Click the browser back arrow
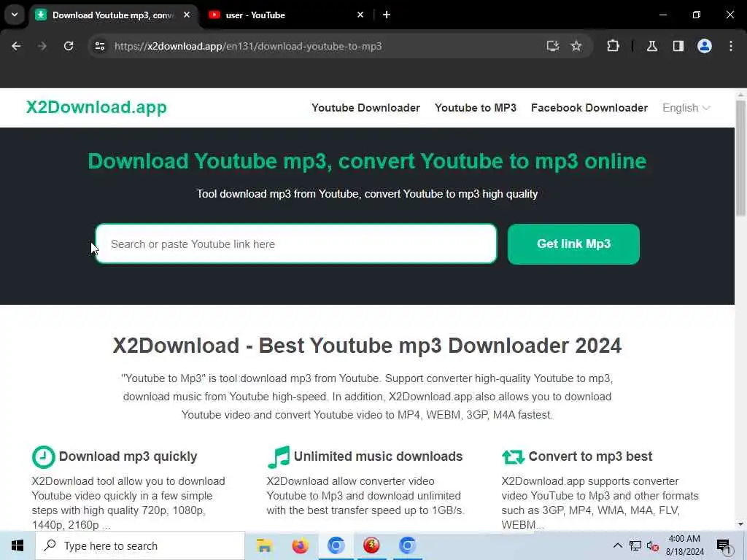Viewport: 747px width, 560px height. (x=16, y=46)
